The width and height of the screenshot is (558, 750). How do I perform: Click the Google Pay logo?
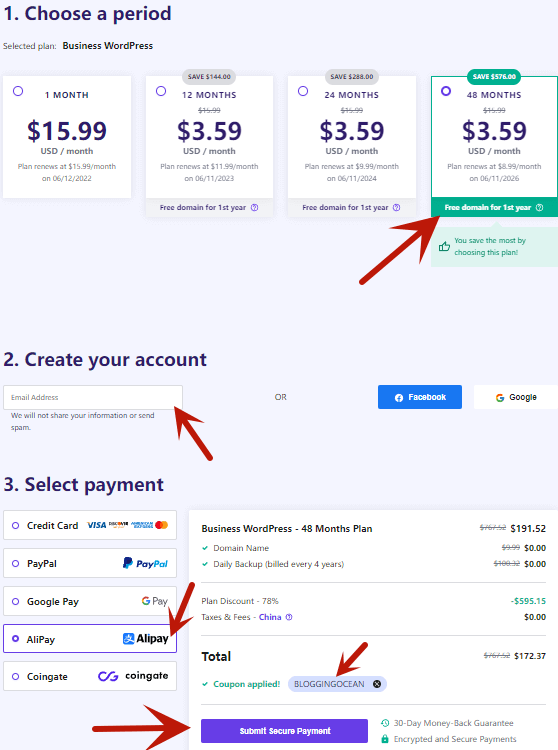point(154,601)
